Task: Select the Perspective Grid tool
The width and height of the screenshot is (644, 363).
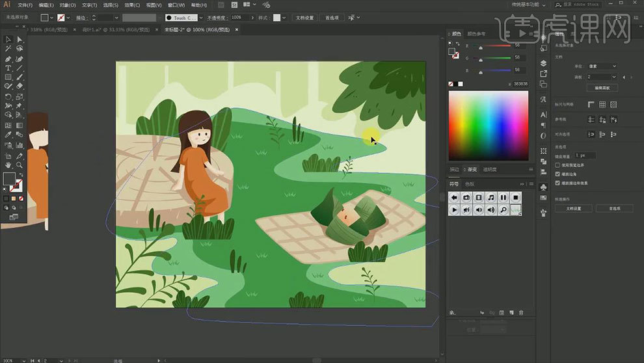Action: (x=20, y=115)
